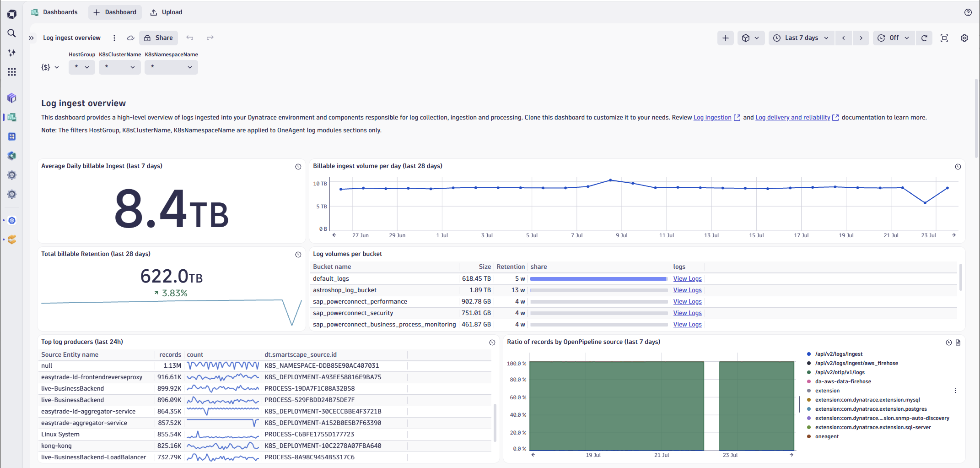Click the help question mark icon
This screenshot has width=980, height=468.
click(968, 12)
